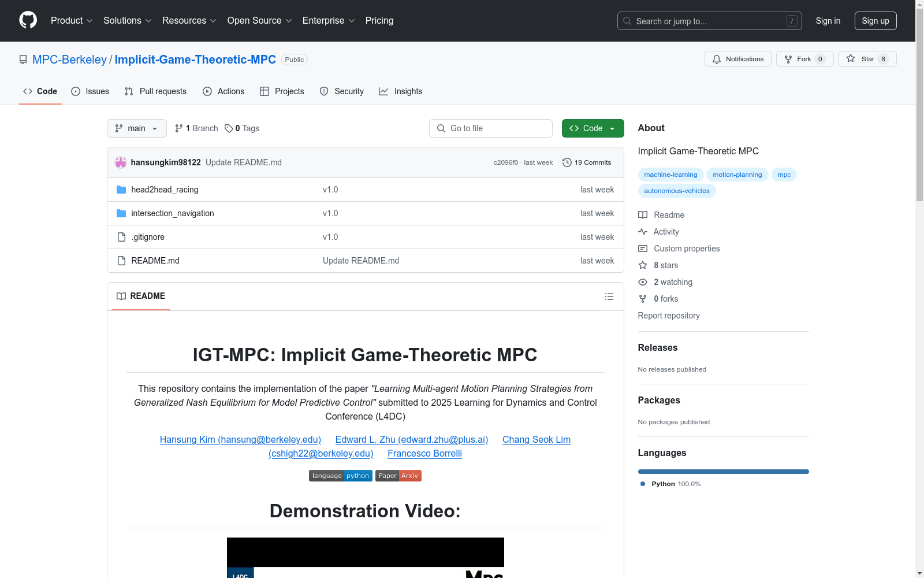The height and width of the screenshot is (578, 924).
Task: Open the Projects tab
Action: point(282,91)
